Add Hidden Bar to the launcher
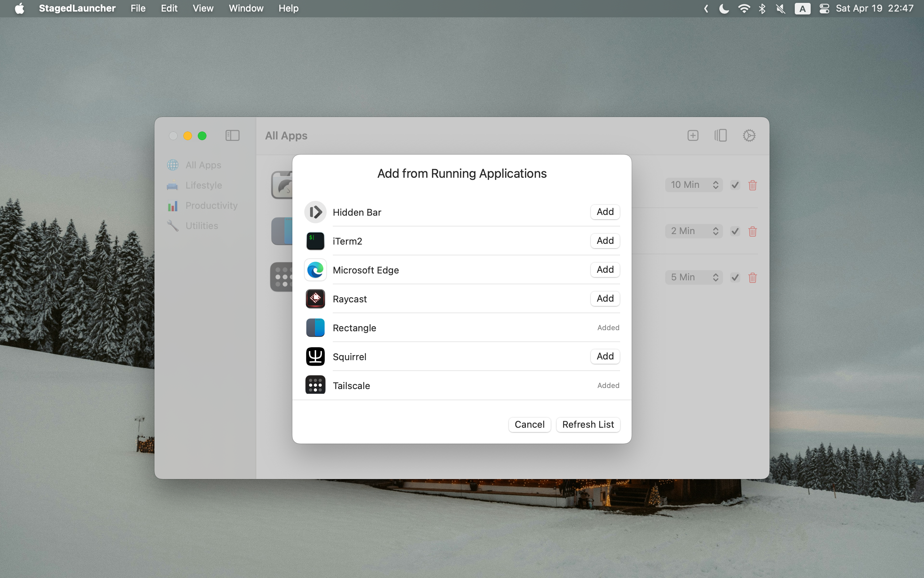This screenshot has height=578, width=924. [605, 212]
